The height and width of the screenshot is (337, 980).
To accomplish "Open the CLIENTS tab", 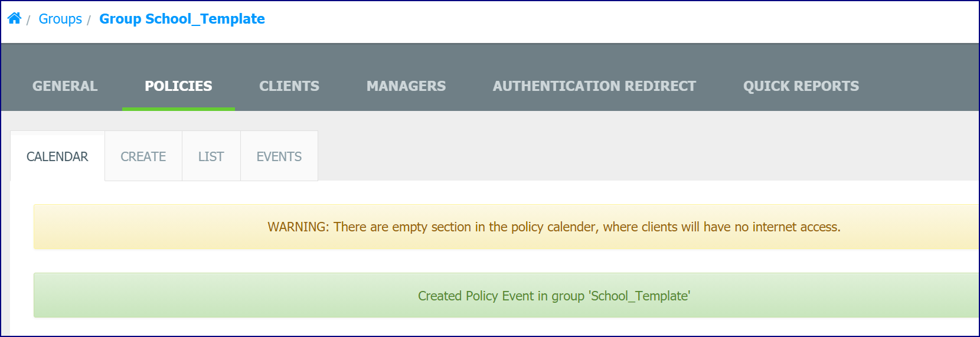I will [x=289, y=86].
